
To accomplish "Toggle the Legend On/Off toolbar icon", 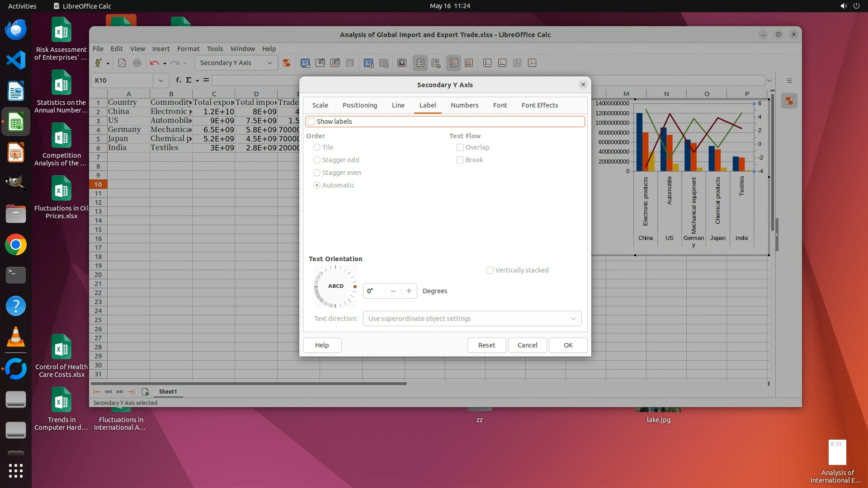I will coord(420,63).
